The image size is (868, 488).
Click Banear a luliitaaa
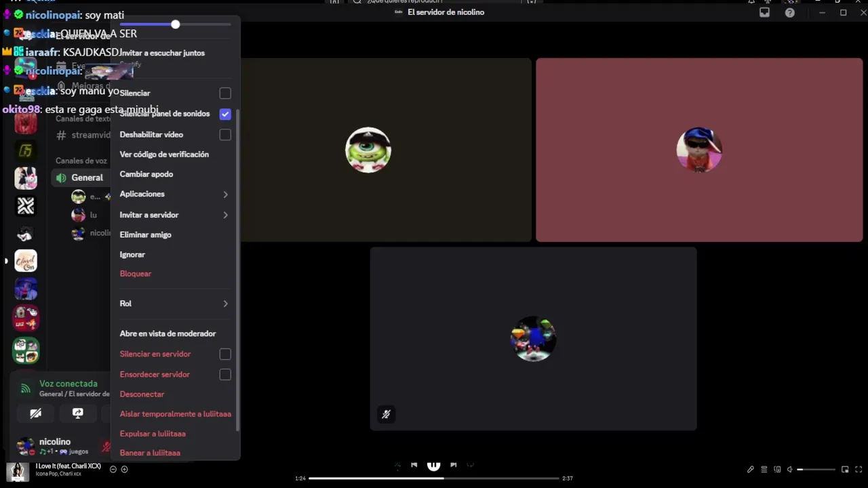pos(150,453)
